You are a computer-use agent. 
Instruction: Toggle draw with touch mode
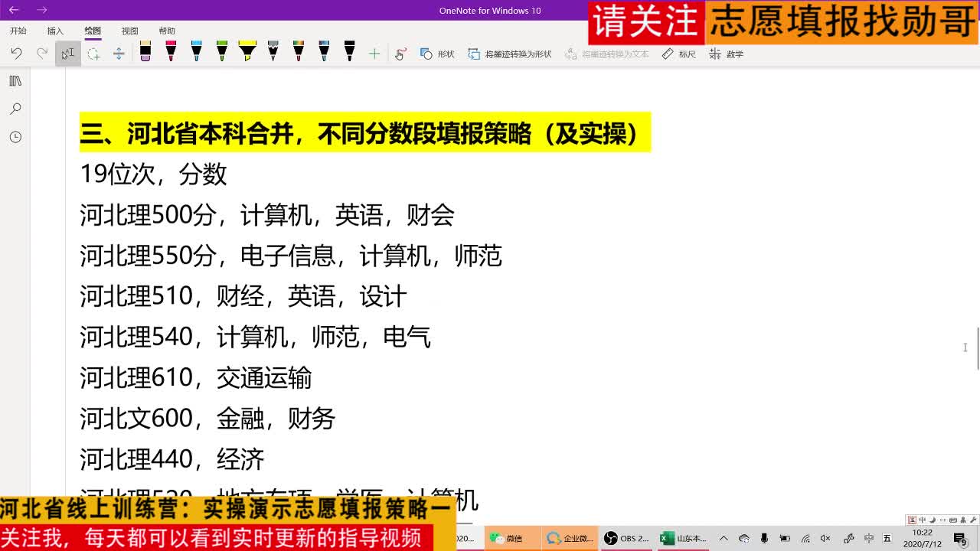[400, 54]
